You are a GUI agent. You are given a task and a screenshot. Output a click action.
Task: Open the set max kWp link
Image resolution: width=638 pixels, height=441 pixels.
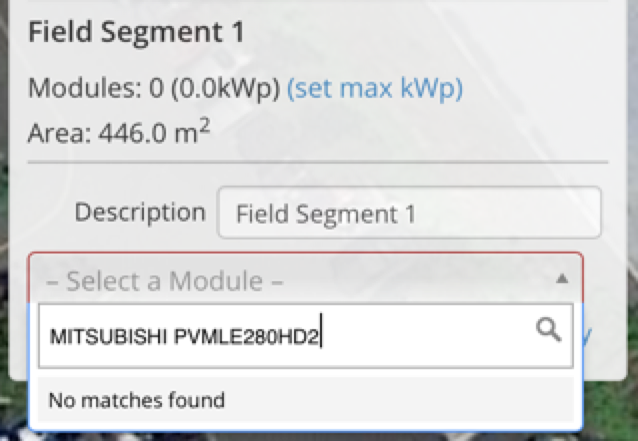point(375,88)
